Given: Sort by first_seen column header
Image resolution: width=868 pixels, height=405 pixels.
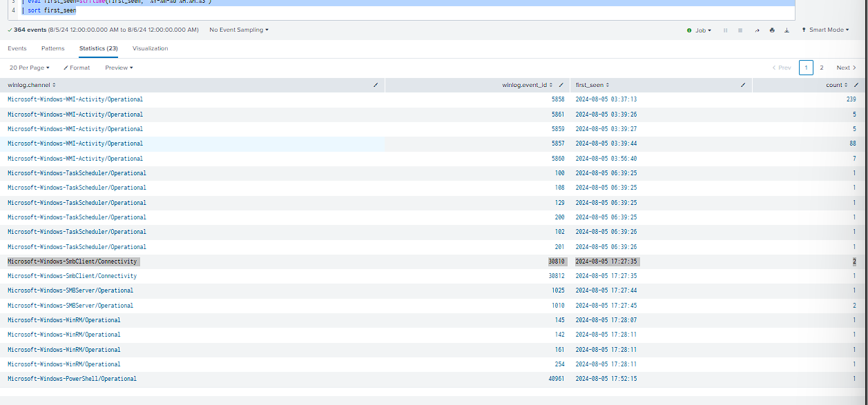Looking at the screenshot, I should coord(592,85).
